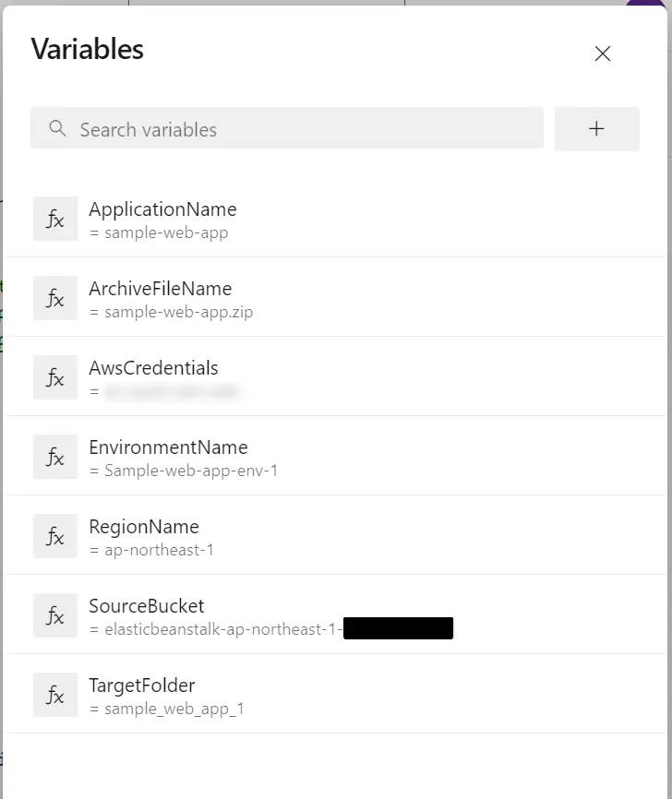Open the TargetFolder variable
The image size is (672, 799).
[x=335, y=695]
